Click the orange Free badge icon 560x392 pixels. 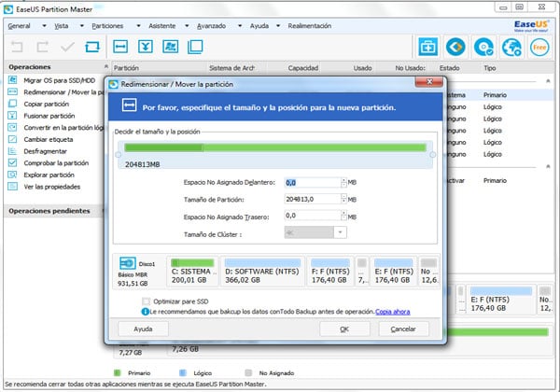point(539,47)
